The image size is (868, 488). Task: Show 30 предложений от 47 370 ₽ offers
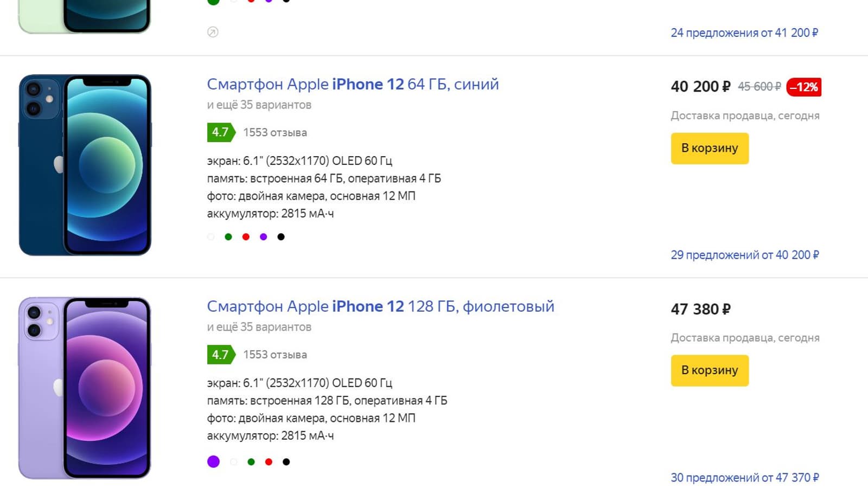[744, 478]
